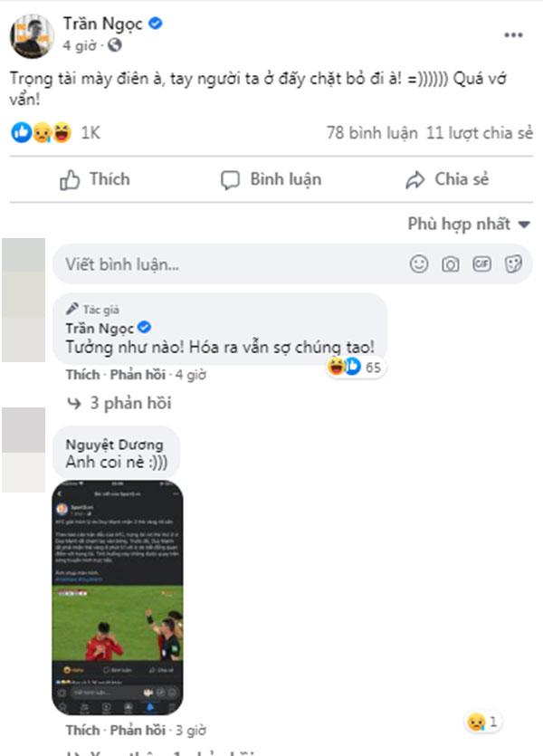The width and height of the screenshot is (543, 756).
Task: Open the three-dot post options menu
Action: point(513,34)
